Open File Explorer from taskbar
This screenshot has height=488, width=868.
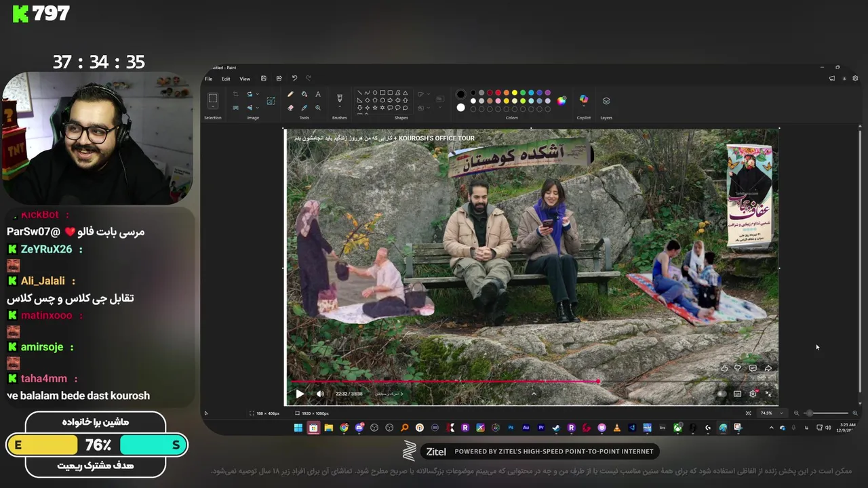point(328,428)
